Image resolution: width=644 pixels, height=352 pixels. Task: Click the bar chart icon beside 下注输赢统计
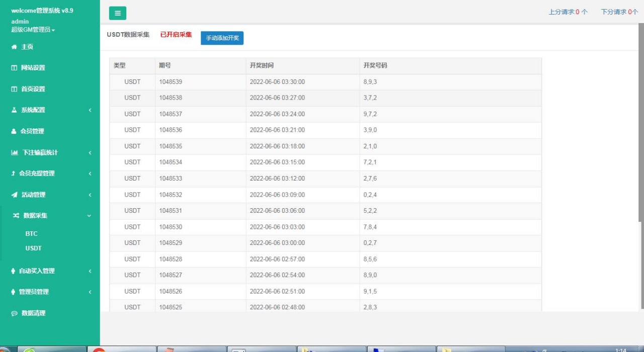pyautogui.click(x=15, y=152)
